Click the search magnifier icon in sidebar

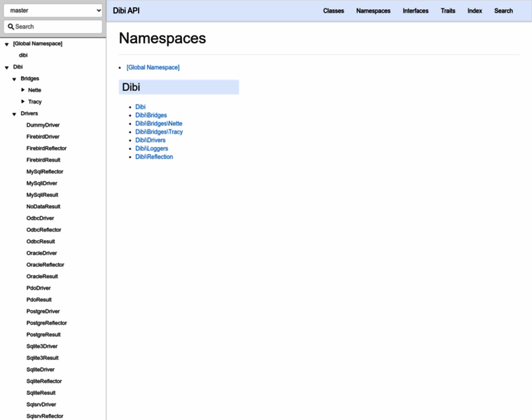[11, 27]
